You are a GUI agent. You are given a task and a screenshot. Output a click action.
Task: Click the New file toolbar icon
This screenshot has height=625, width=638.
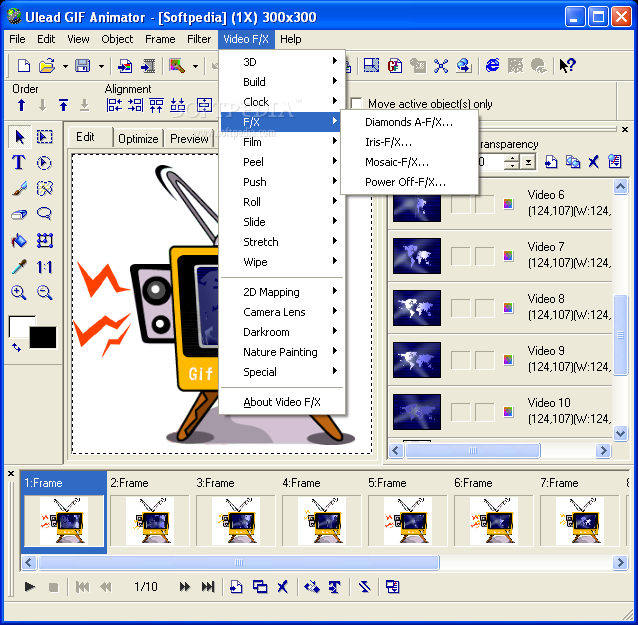click(x=24, y=66)
